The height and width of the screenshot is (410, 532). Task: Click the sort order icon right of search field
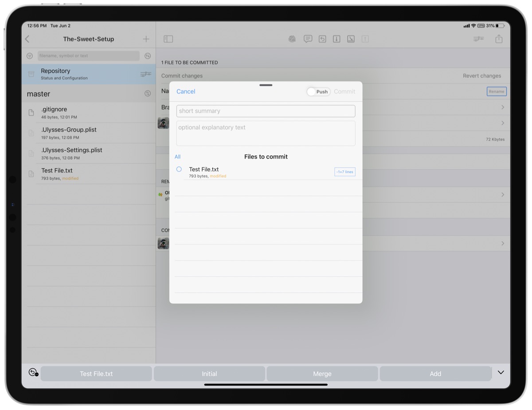(x=148, y=56)
